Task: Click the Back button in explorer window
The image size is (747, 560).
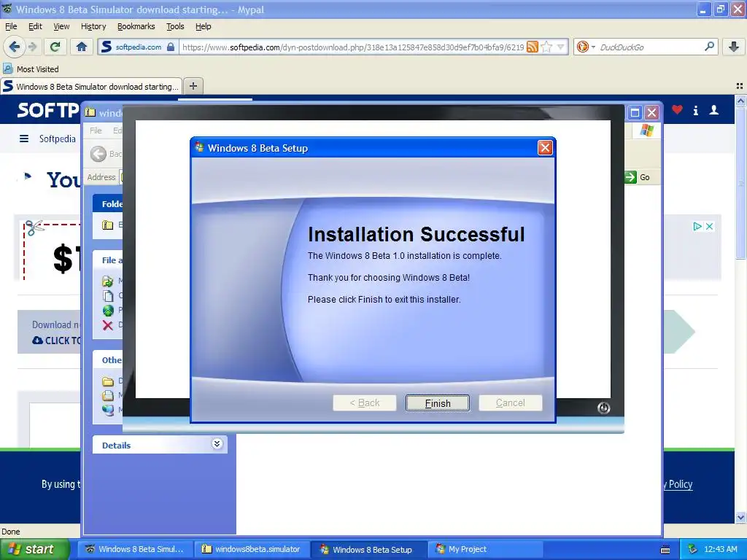Action: (106, 154)
